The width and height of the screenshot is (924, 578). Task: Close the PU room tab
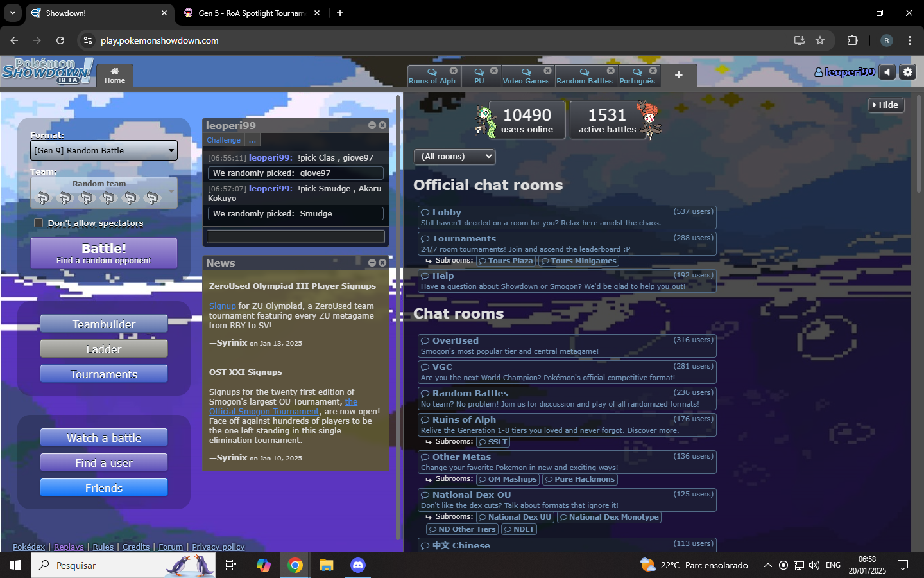494,71
